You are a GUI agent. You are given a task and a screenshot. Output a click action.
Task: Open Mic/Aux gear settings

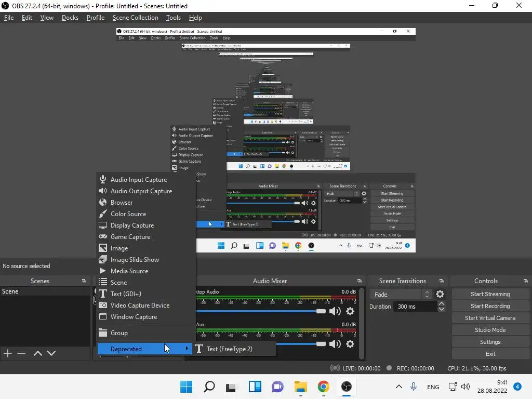(x=350, y=344)
